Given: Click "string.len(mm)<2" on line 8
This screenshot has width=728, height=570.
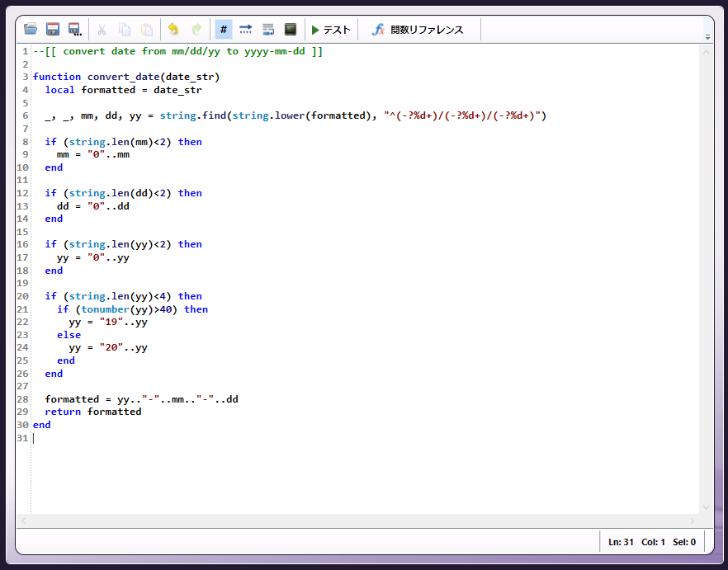Looking at the screenshot, I should coord(117,142).
